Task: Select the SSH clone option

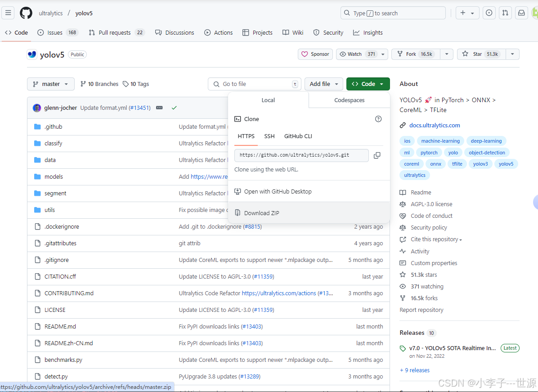Action: point(269,136)
